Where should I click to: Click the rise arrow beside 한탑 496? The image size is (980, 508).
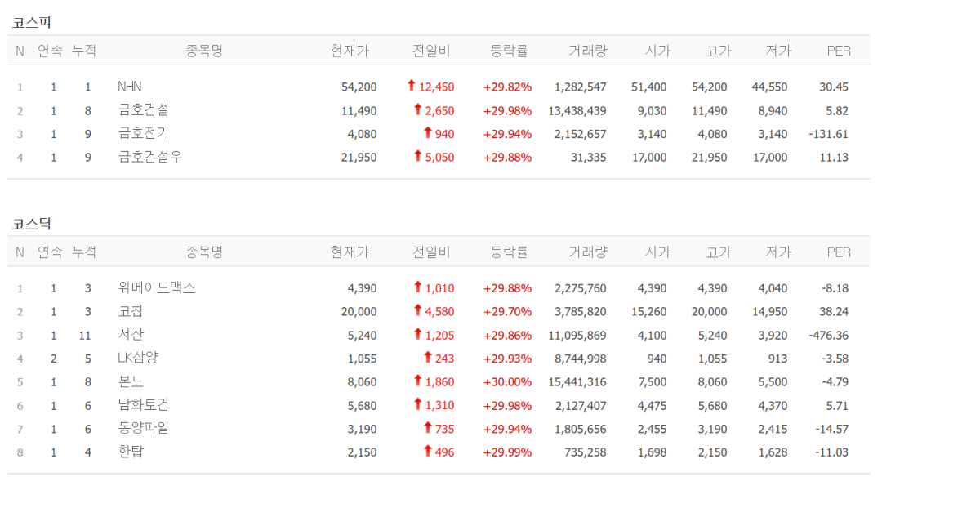(427, 451)
